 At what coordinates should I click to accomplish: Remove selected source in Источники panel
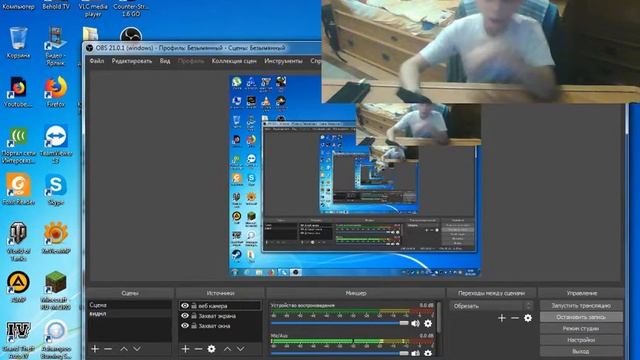(198, 349)
